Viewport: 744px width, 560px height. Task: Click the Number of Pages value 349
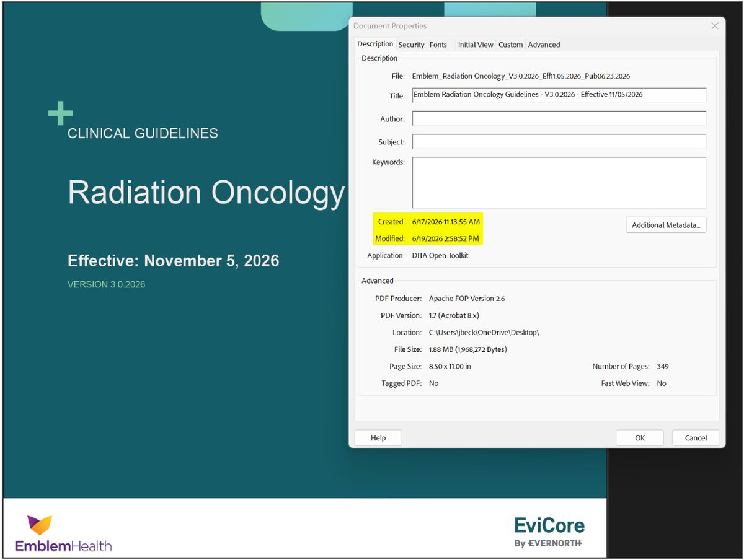(663, 367)
